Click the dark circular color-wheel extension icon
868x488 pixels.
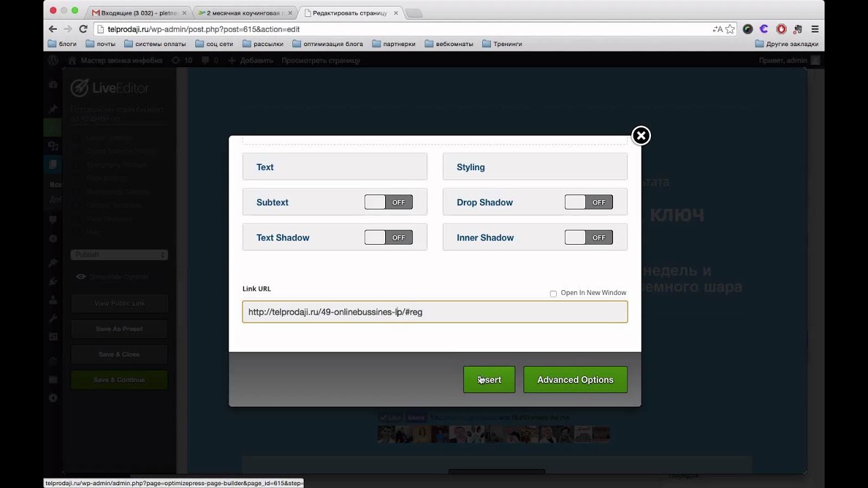coord(747,29)
